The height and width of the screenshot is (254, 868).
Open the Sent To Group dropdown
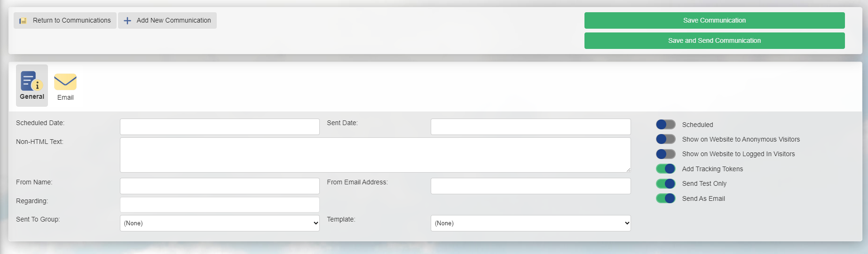[220, 223]
